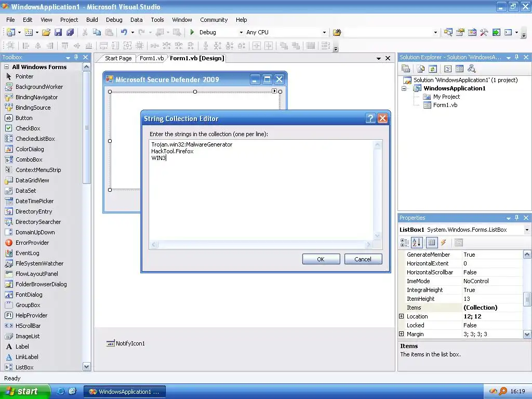Click View Code icon in Solution Explorer
Screen dimensions: 532x399
coord(448,69)
